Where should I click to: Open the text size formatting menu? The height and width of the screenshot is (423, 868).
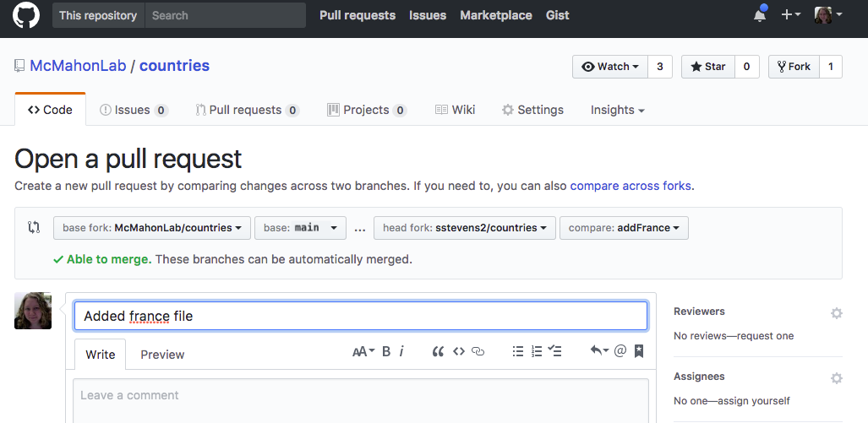tap(363, 351)
